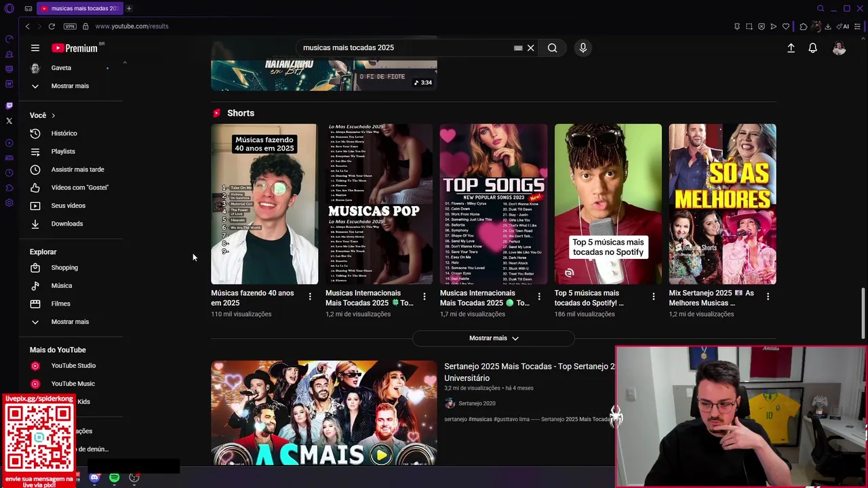Screen dimensions: 868x488
Task: Click the search magnifier button
Action: pos(553,48)
